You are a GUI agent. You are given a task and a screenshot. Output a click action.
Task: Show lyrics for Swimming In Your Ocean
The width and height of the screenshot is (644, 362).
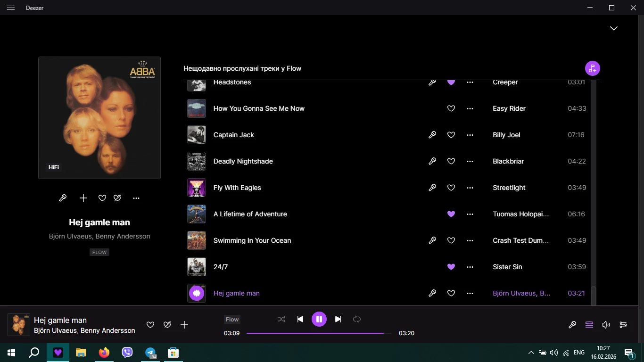432,240
